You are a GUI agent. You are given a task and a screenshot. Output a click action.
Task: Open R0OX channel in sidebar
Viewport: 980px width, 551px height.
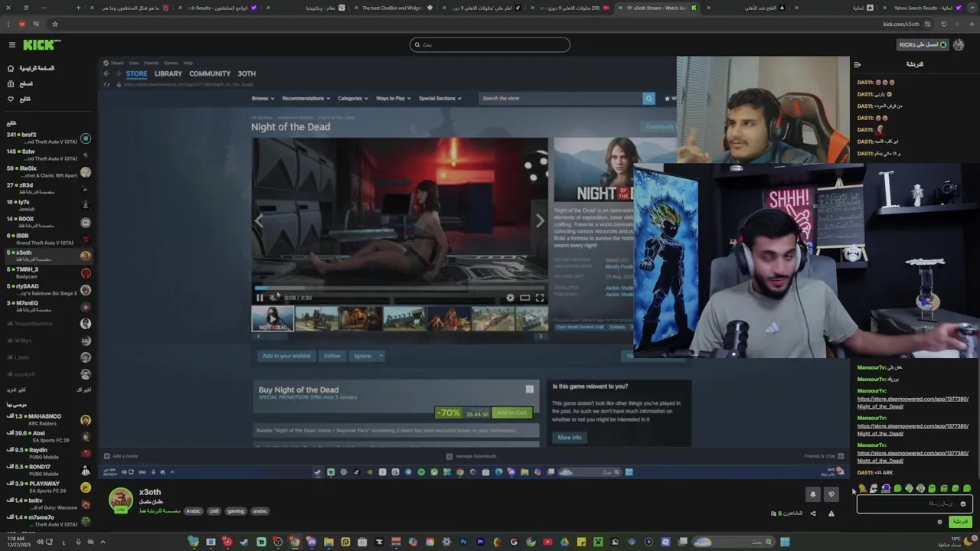point(48,223)
